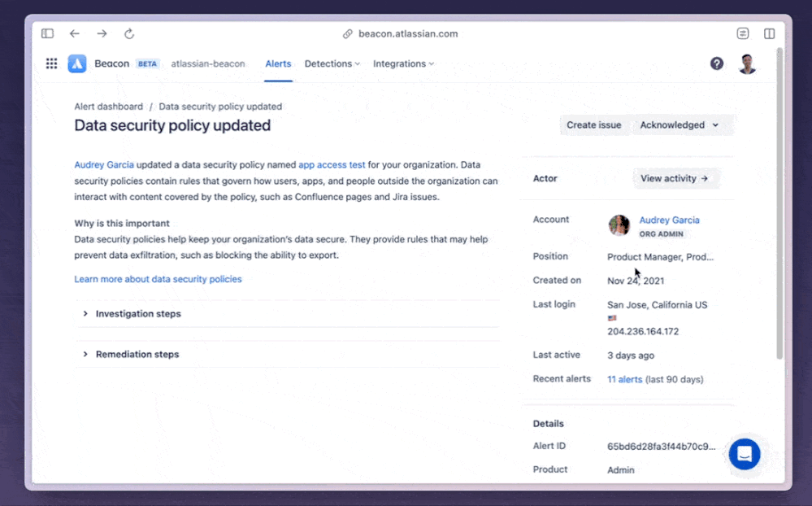Click the page vertical scrollbar
The width and height of the screenshot is (812, 506).
779,203
